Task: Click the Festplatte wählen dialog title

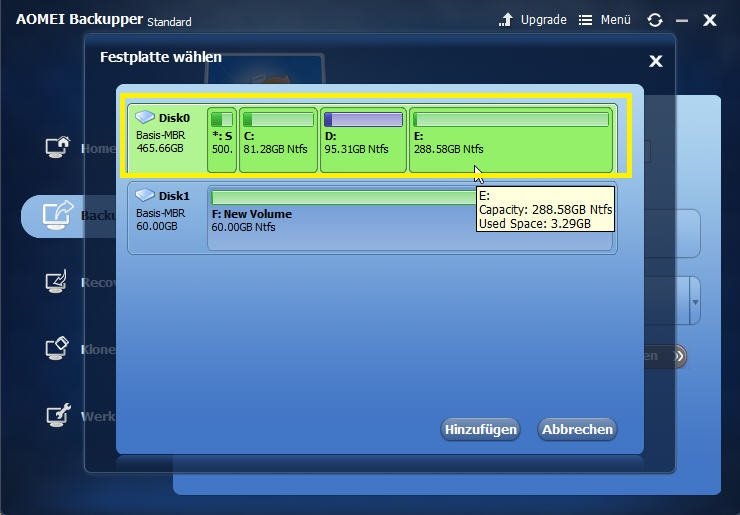Action: point(161,57)
